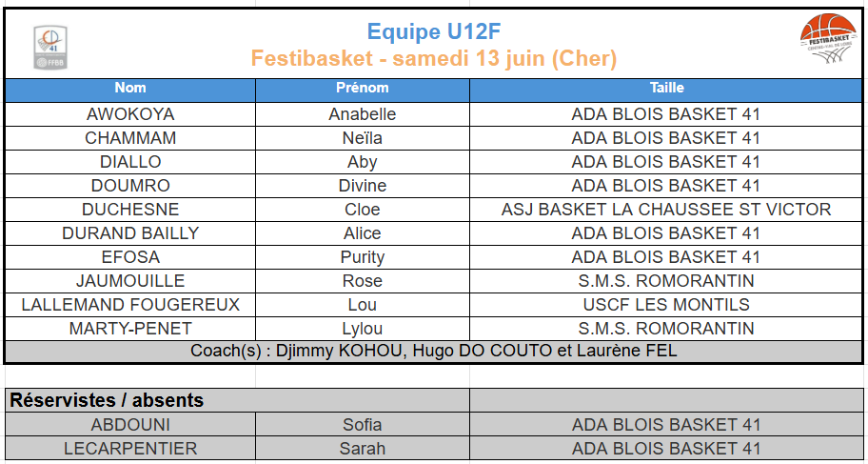
Task: Click ASJ BASKET LA CHAUSSEE ST VICTOR cell
Action: (666, 210)
